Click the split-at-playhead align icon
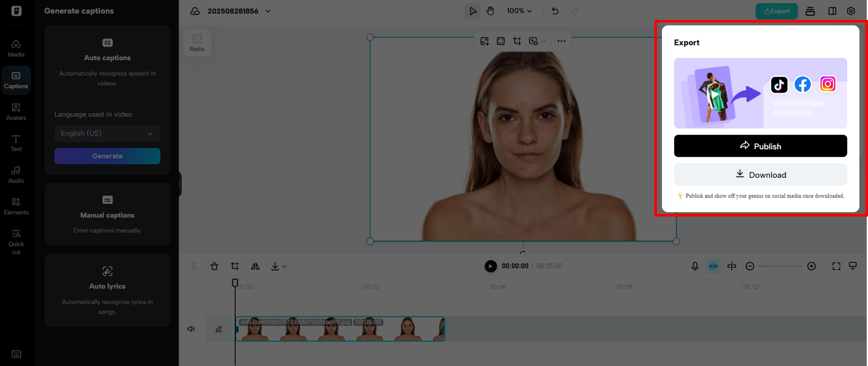The image size is (868, 366). point(731,266)
